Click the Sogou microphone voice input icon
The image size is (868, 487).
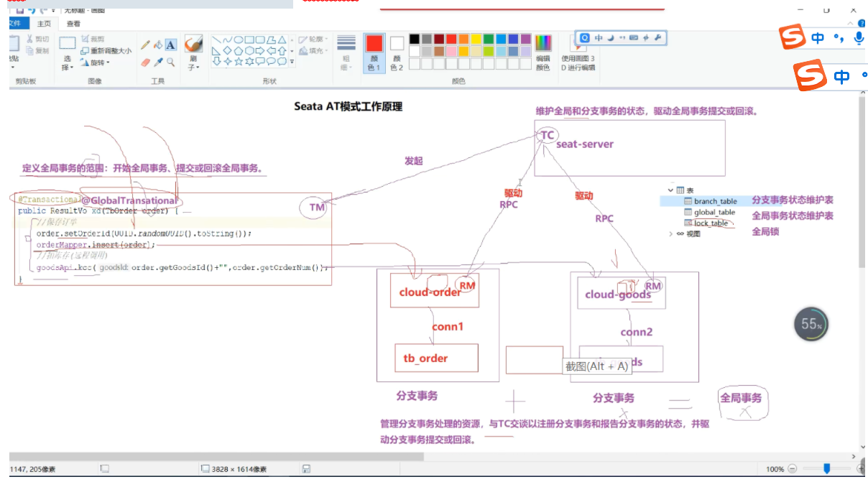859,38
